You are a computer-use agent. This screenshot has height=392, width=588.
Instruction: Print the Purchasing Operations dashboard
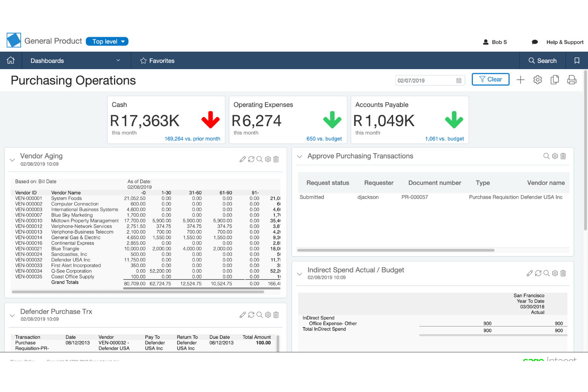[572, 79]
